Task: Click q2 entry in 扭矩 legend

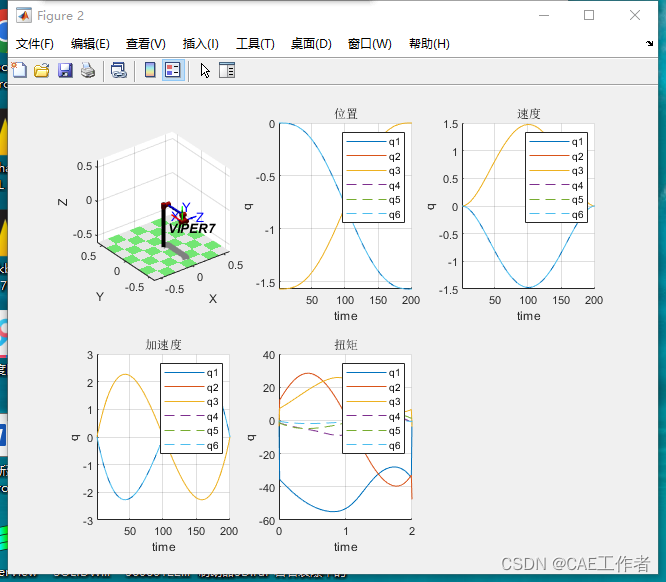Action: pos(373,387)
